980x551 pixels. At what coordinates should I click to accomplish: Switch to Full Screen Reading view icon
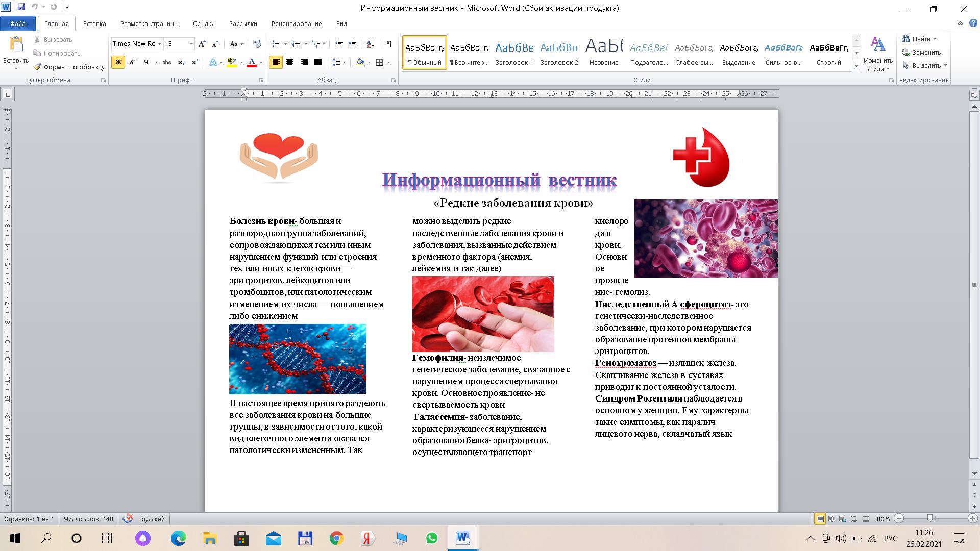831,519
